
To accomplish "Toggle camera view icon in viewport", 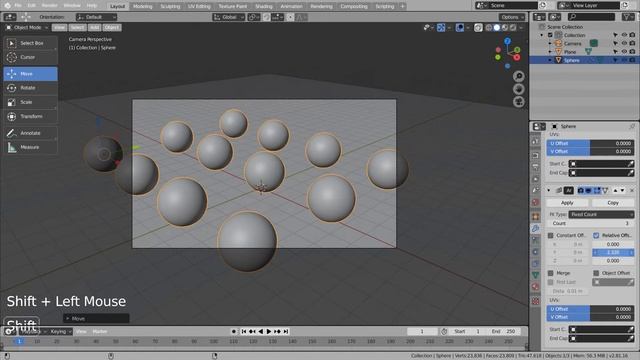I will (519, 102).
